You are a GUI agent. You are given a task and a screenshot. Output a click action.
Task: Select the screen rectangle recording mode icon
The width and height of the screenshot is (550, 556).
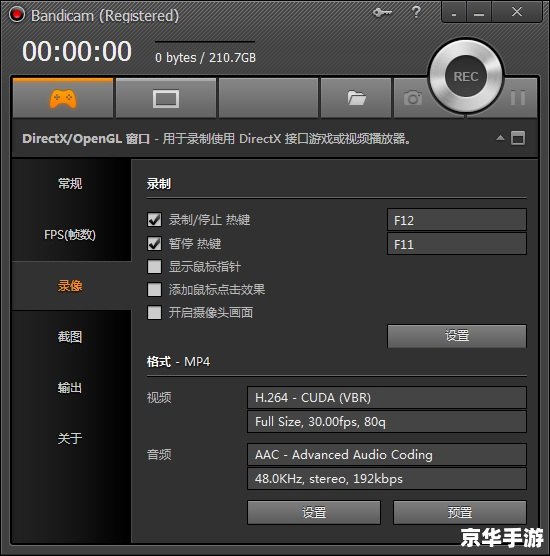pyautogui.click(x=166, y=99)
